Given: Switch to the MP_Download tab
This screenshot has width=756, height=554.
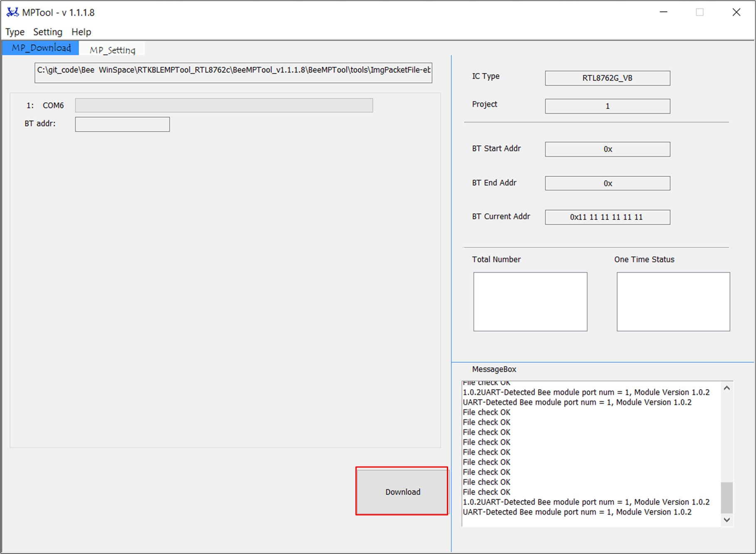Looking at the screenshot, I should pos(41,48).
